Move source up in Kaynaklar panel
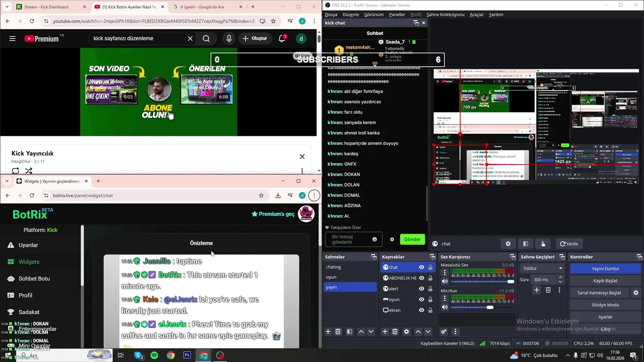The height and width of the screenshot is (362, 644). [418, 332]
